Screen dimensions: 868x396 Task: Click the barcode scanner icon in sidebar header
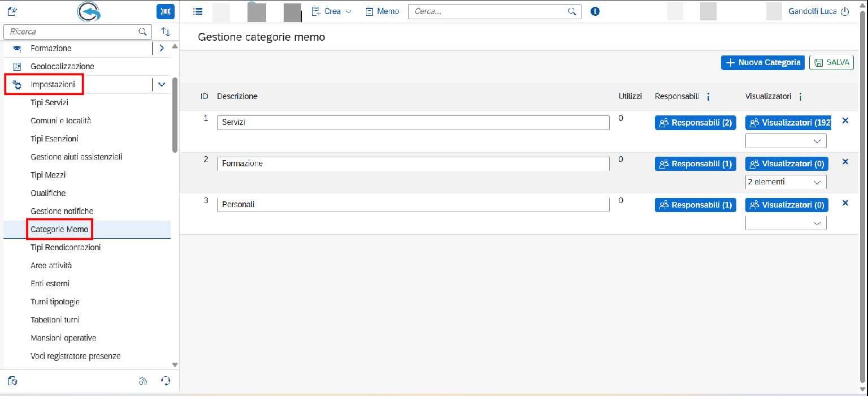(165, 11)
